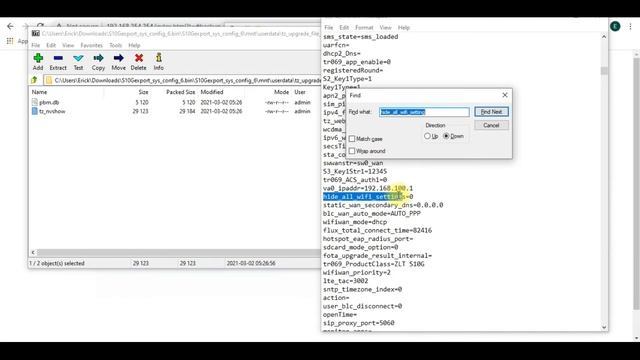Sort by Modified column header
This screenshot has width=640, height=360.
tap(212, 92)
